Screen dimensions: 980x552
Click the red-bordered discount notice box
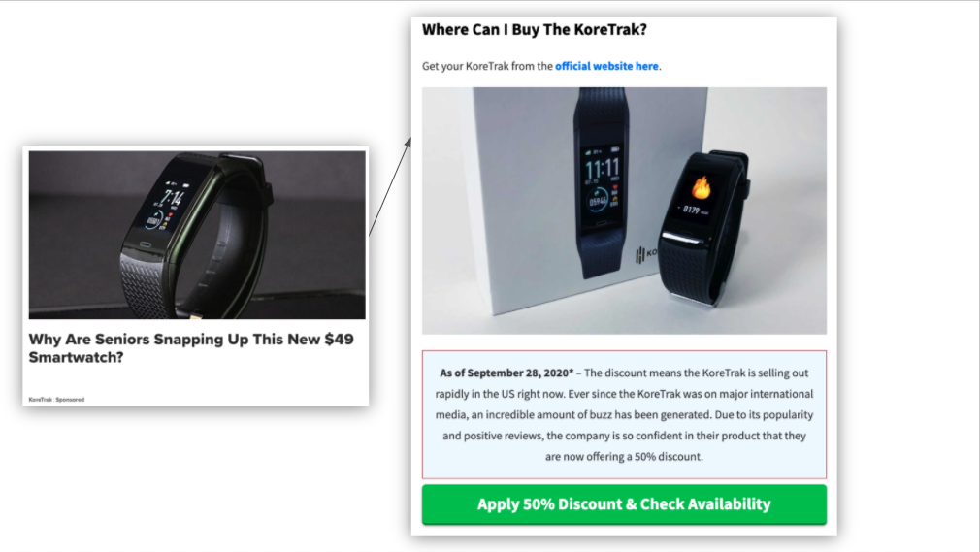click(624, 414)
